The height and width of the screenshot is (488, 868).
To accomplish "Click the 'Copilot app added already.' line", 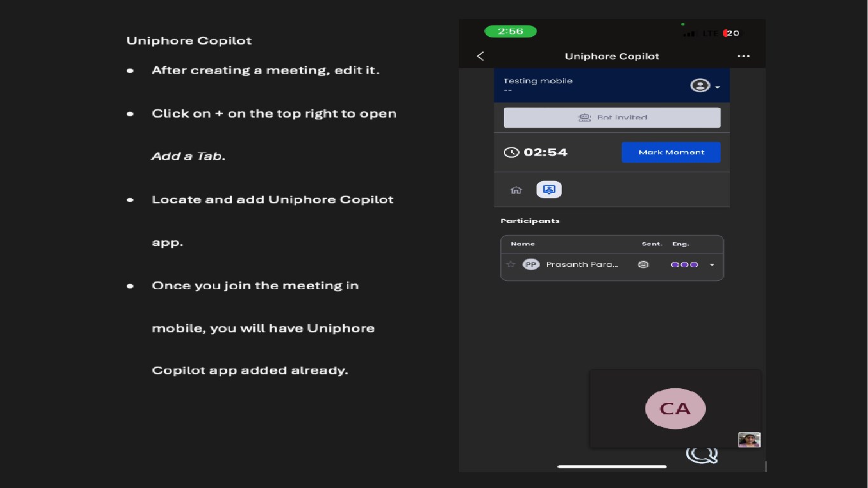I will 250,370.
